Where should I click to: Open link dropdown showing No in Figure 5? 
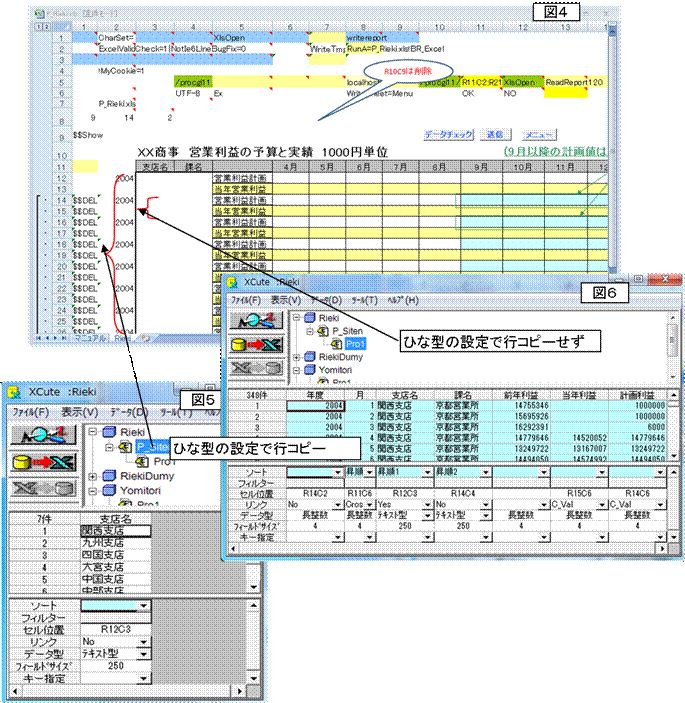click(x=143, y=642)
